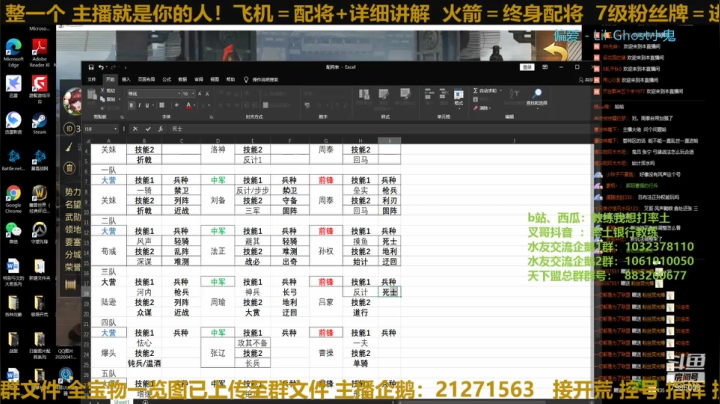Click the Paste clipboard icon in ribbon

coord(92,95)
